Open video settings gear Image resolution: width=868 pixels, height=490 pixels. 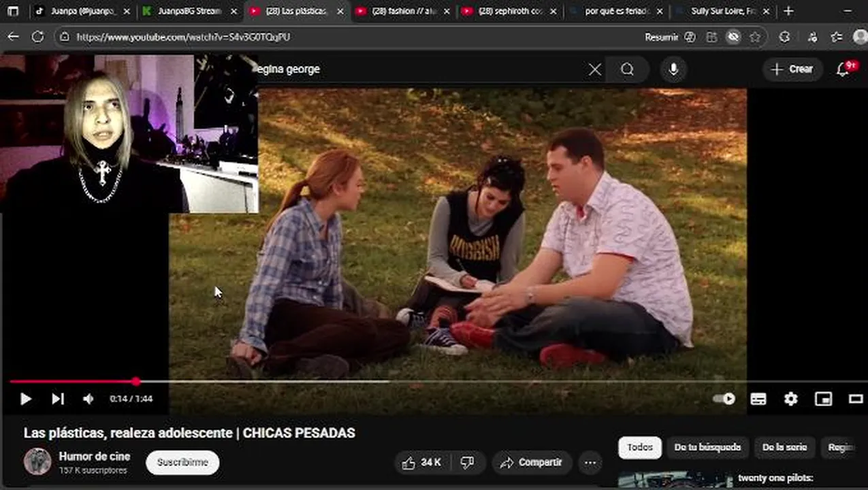(x=790, y=399)
